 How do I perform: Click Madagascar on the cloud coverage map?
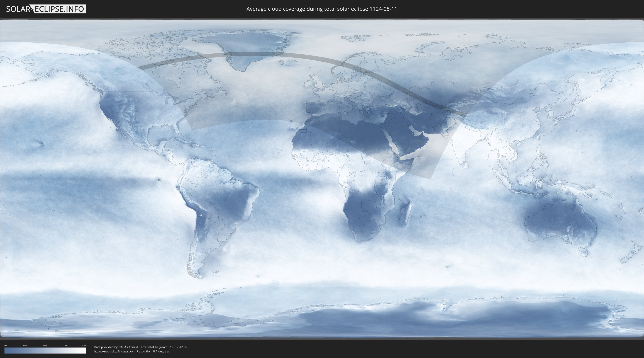coord(406,213)
